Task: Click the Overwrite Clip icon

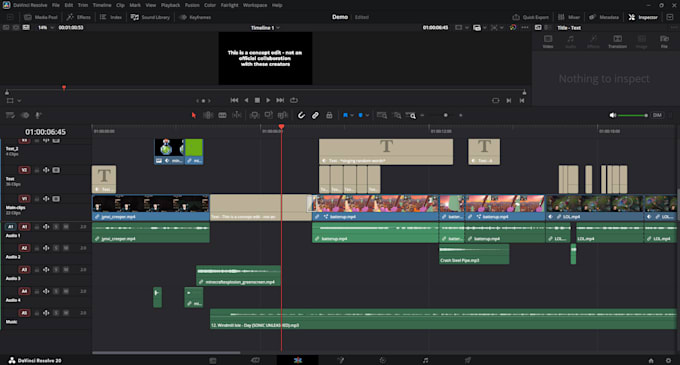Action: coord(268,115)
